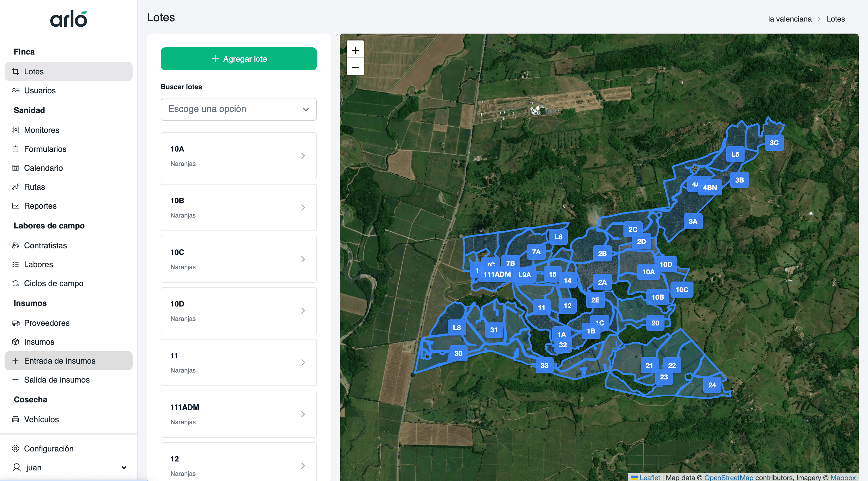Open Salida de insumos menu item
The width and height of the screenshot is (868, 481).
pyautogui.click(x=57, y=380)
